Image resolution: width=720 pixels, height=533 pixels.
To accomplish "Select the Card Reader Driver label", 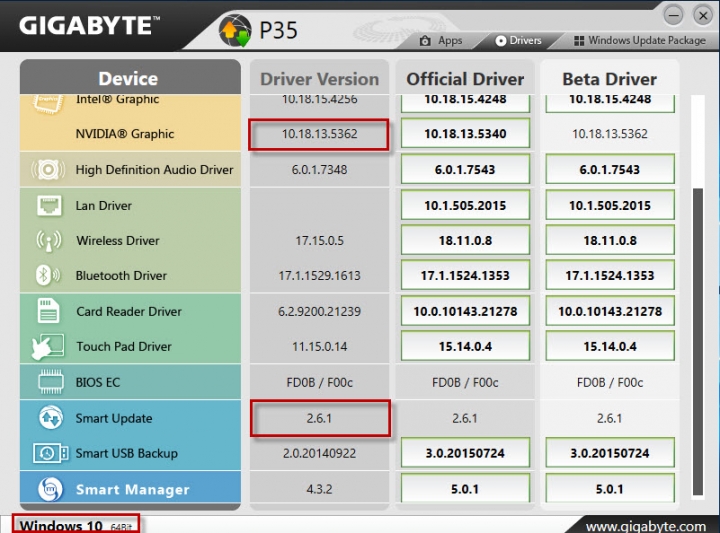I will [x=129, y=311].
